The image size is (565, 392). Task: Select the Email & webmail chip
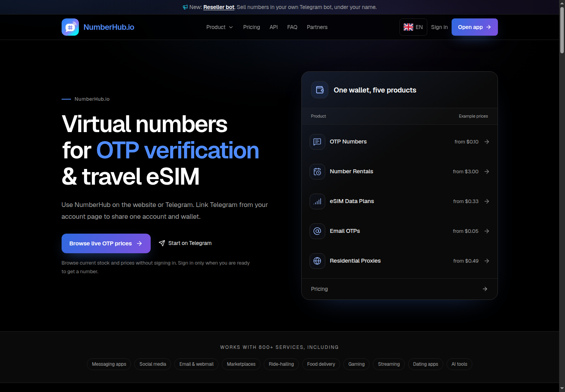pos(197,364)
